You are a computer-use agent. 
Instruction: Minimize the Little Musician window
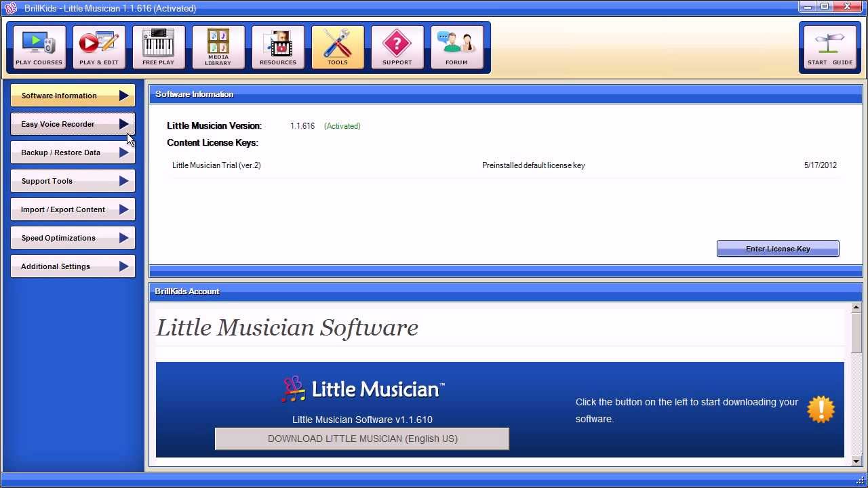click(808, 7)
